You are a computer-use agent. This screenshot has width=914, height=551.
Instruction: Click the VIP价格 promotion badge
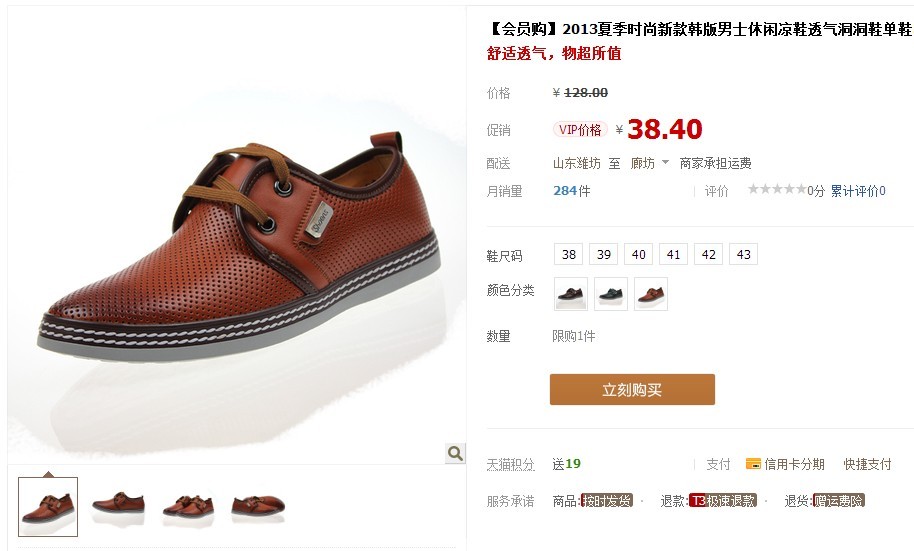[580, 129]
